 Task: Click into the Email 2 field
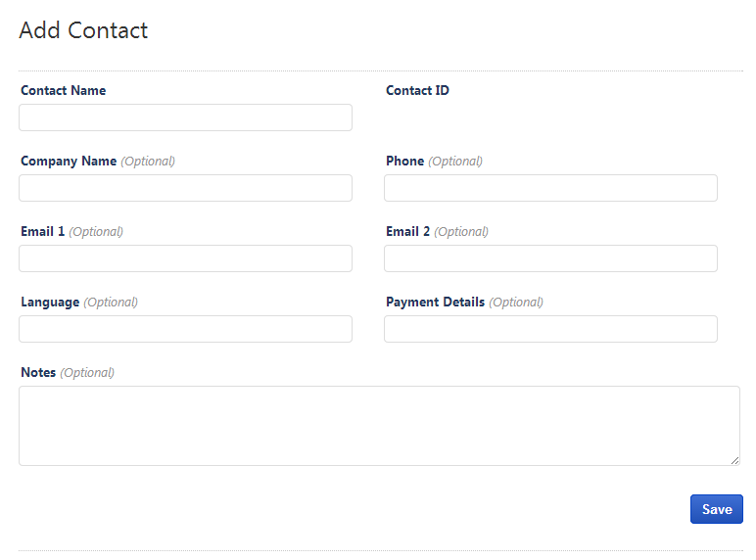(x=550, y=258)
